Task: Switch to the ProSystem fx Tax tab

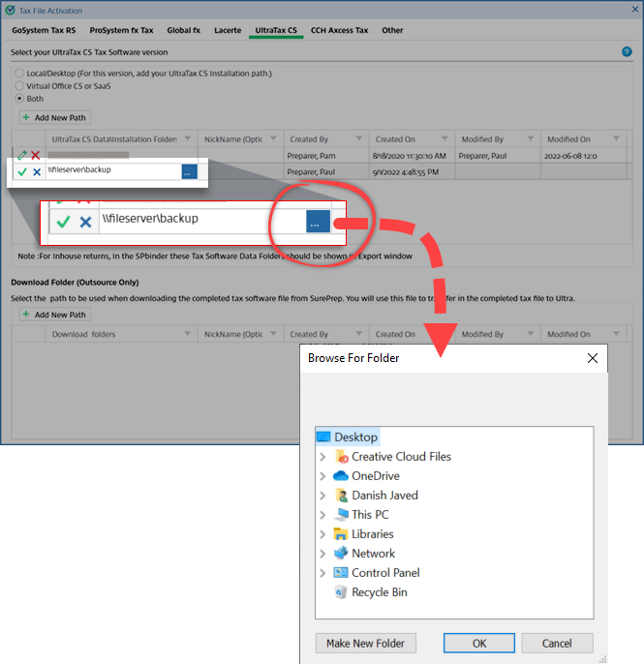Action: 121,30
